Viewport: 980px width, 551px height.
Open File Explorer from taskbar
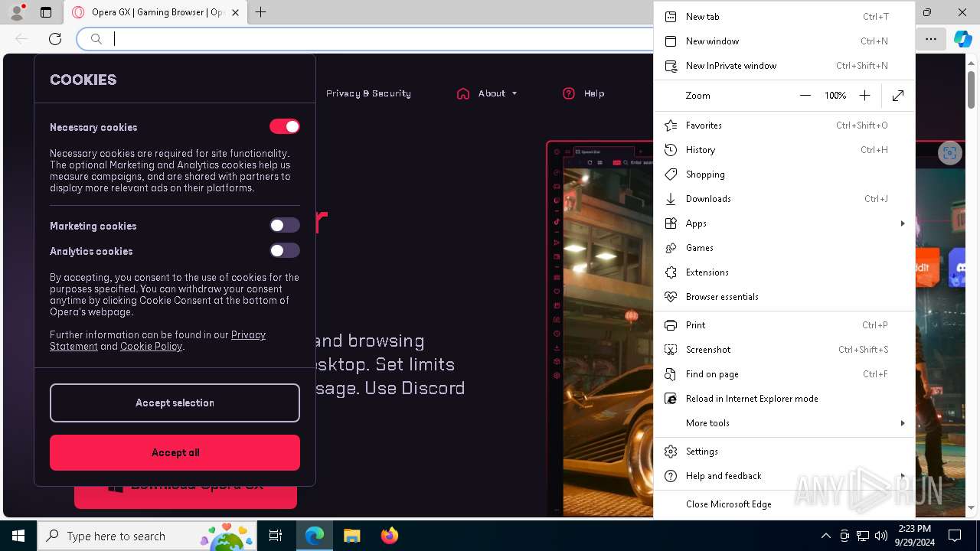pos(351,536)
